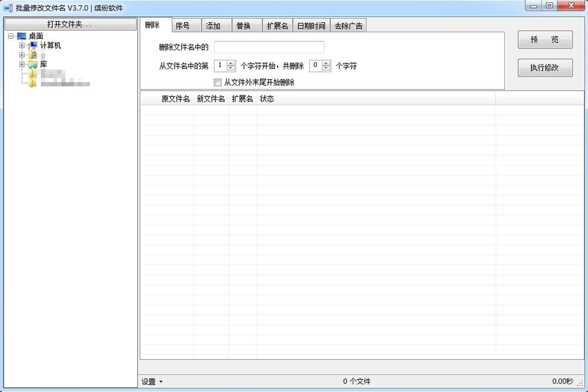Switch to the 替换 tab
Viewport: 588px width, 392px height.
[243, 26]
